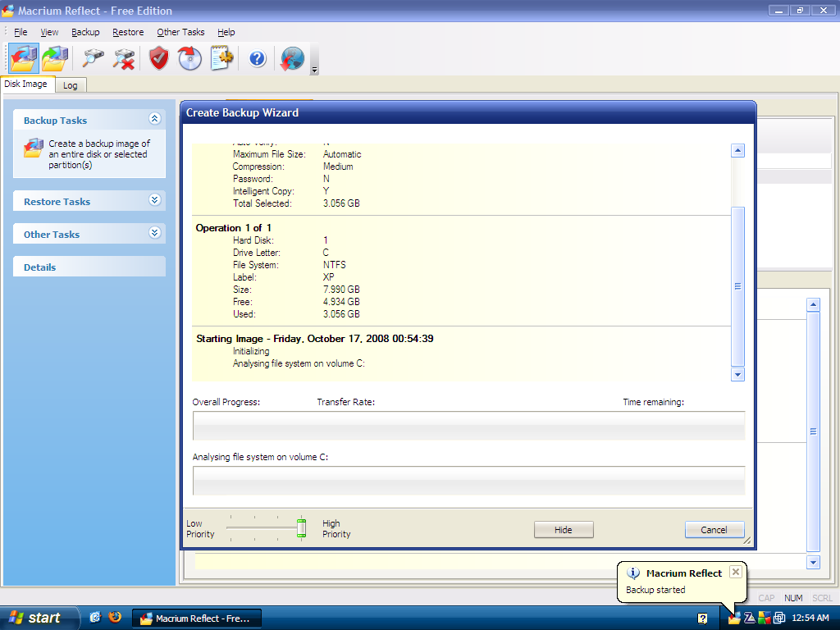The height and width of the screenshot is (630, 840).
Task: Click the Hide button in the wizard
Action: click(x=564, y=530)
